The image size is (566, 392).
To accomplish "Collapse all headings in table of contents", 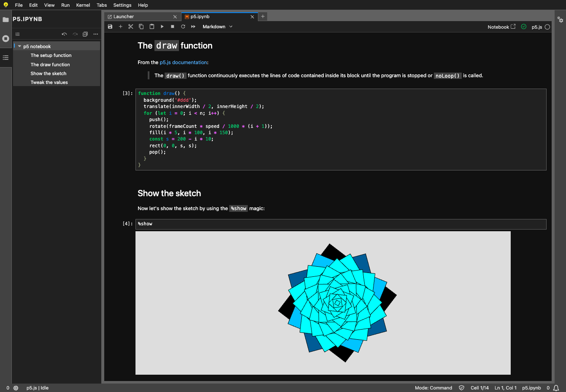I will [85, 34].
